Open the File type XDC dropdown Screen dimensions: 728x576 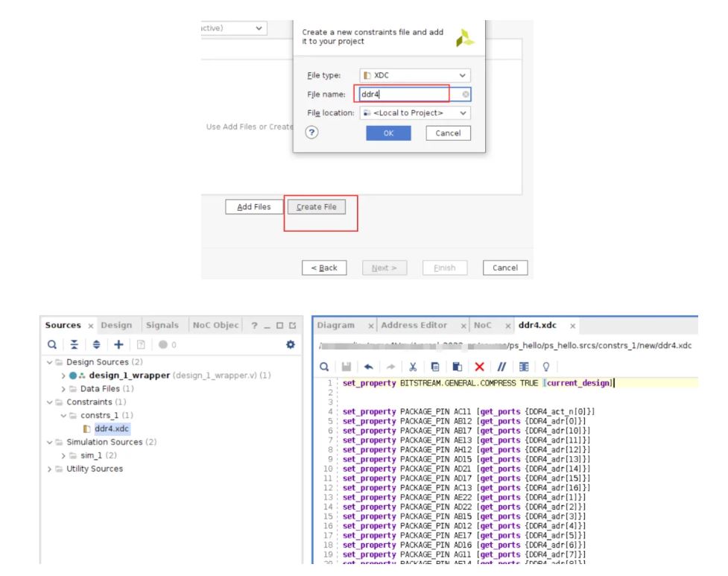pyautogui.click(x=415, y=76)
